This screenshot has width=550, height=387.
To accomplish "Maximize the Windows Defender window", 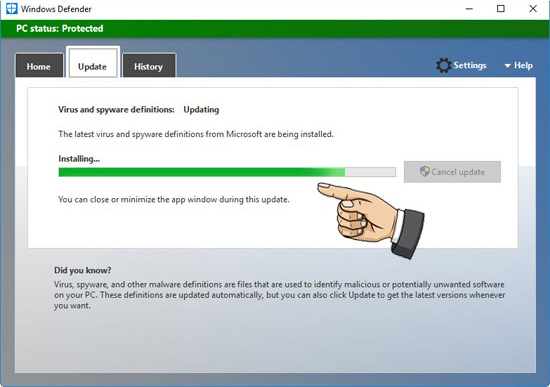I will point(501,9).
